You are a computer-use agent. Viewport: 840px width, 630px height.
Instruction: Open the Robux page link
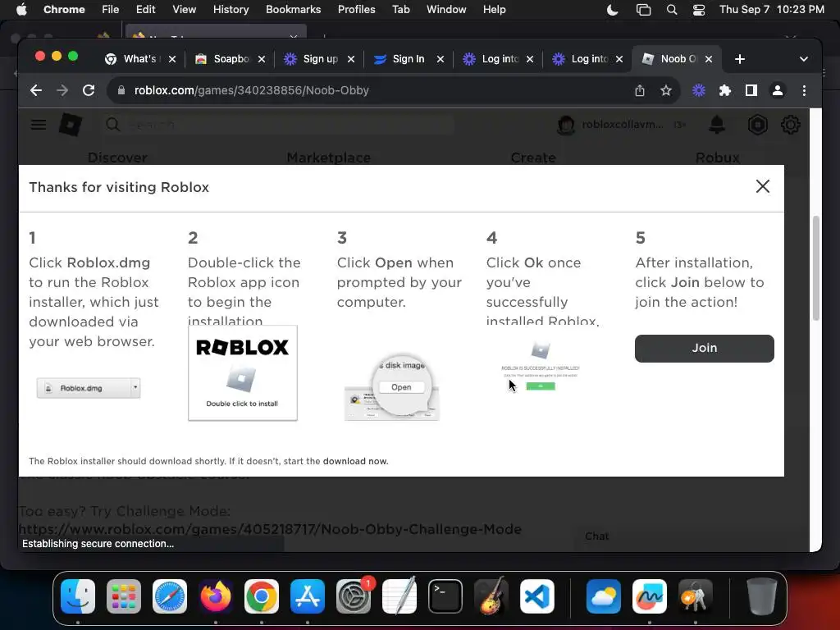tap(717, 157)
